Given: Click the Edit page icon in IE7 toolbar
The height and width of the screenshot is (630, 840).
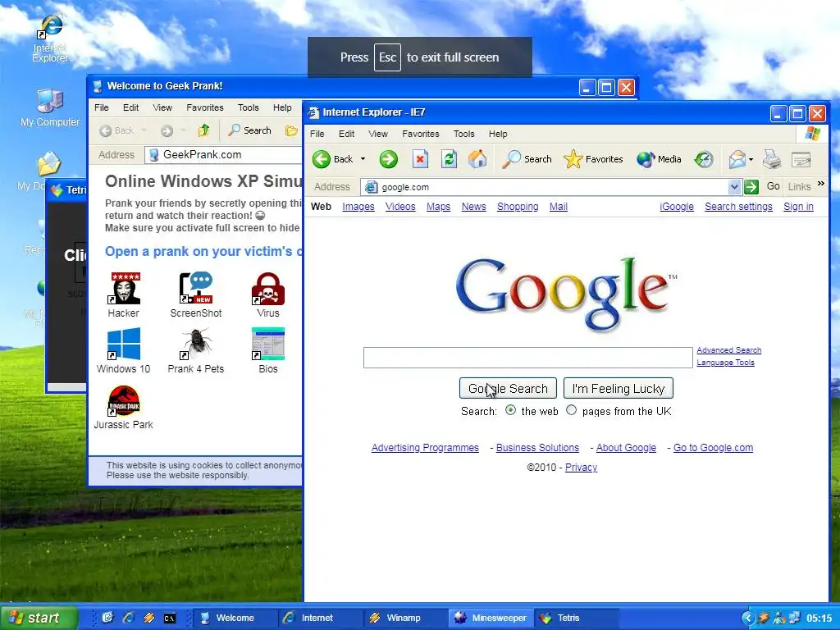Looking at the screenshot, I should pyautogui.click(x=801, y=159).
